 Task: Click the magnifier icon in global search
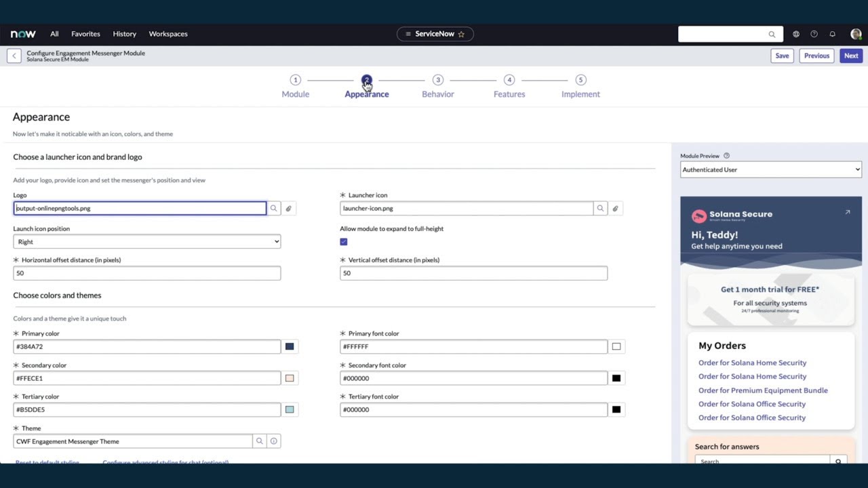[772, 34]
